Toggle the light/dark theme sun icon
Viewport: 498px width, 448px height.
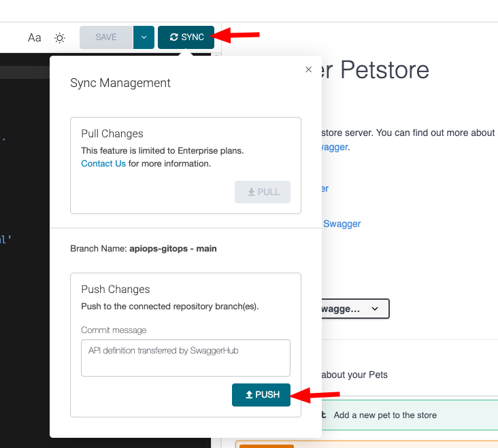click(59, 38)
